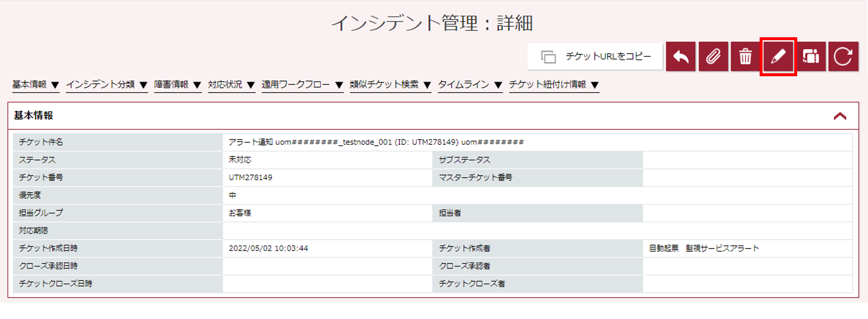Click the group value お客様

point(240,213)
